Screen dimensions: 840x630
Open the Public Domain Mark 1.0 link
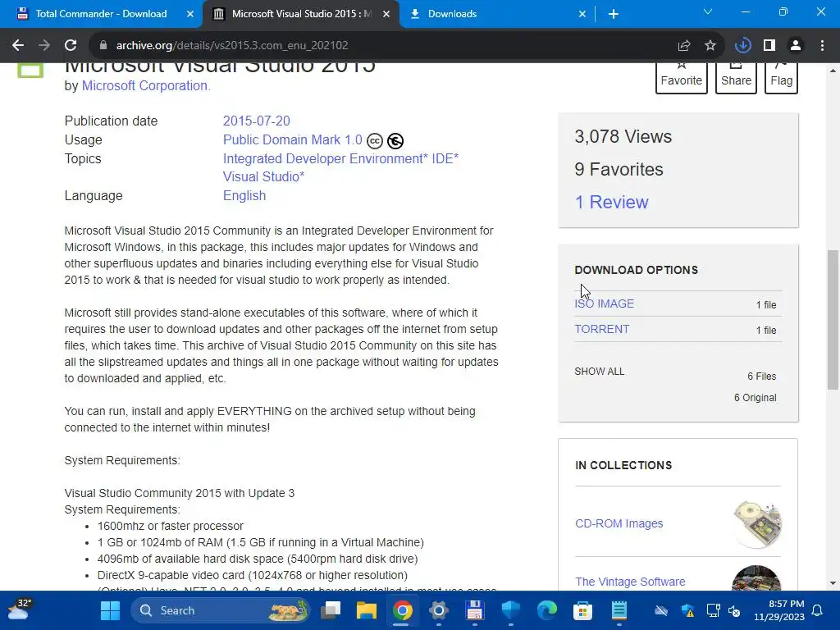coord(293,139)
